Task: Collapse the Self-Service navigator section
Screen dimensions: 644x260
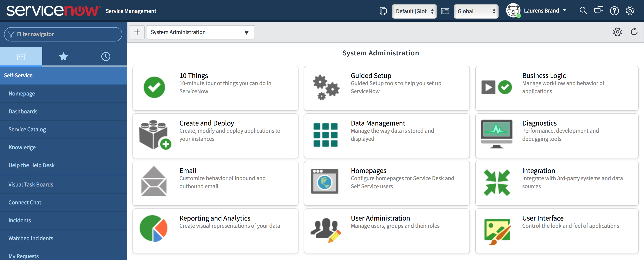Action: click(18, 75)
